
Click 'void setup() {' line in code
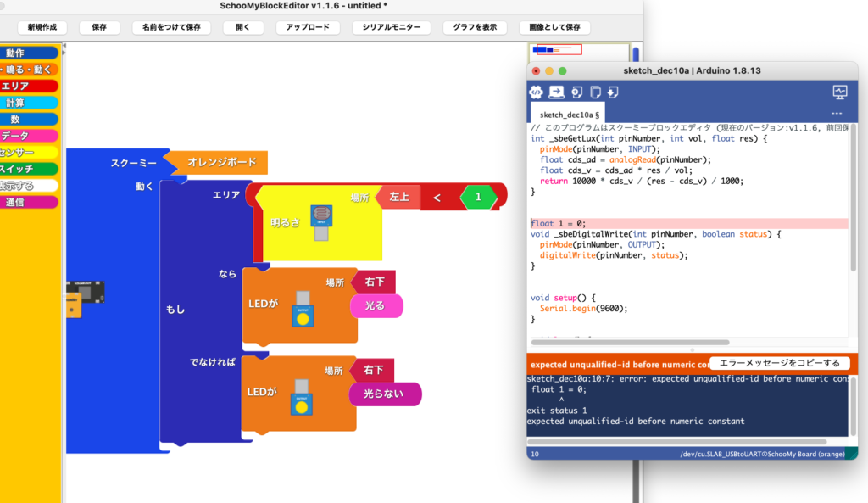(563, 298)
